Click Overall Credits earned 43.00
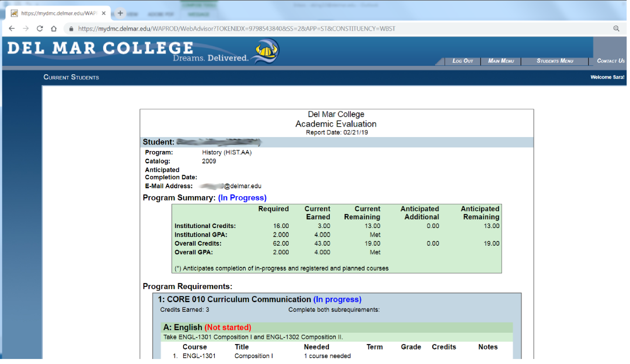 click(x=322, y=243)
